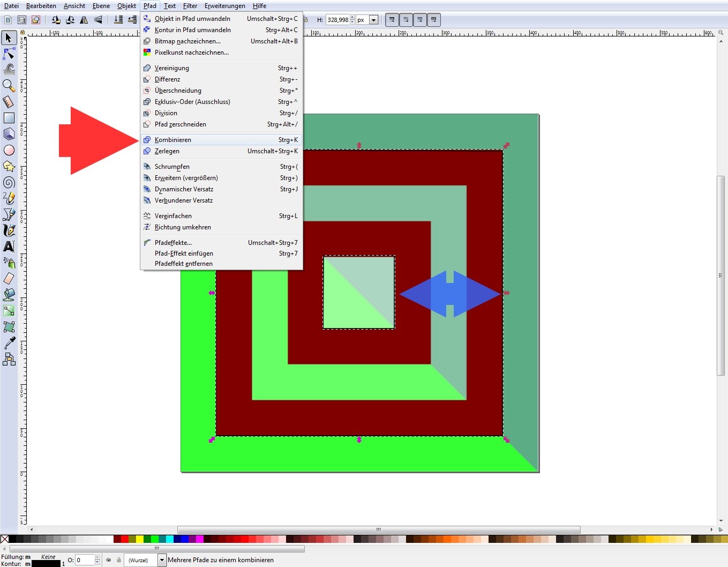Toggle ruler guide lock icon

[x=22, y=33]
